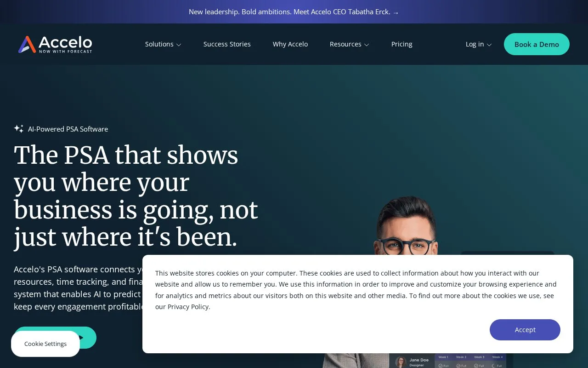Click the hero headline about the PSA
This screenshot has height=368, width=588.
pos(136,196)
